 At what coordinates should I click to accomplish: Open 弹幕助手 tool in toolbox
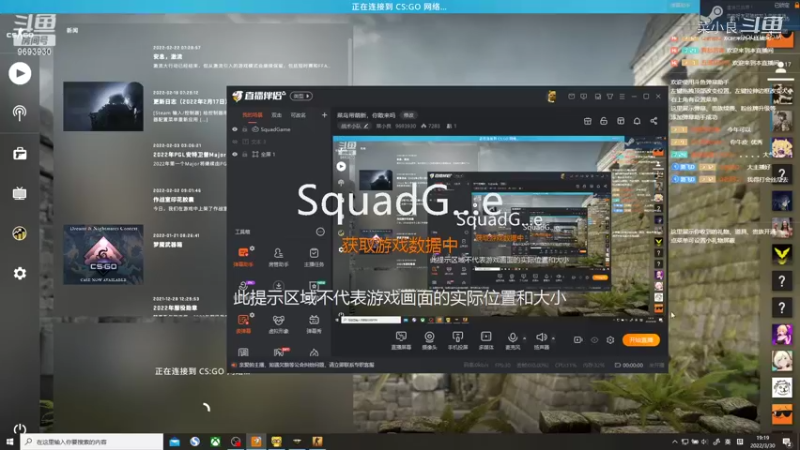[243, 257]
